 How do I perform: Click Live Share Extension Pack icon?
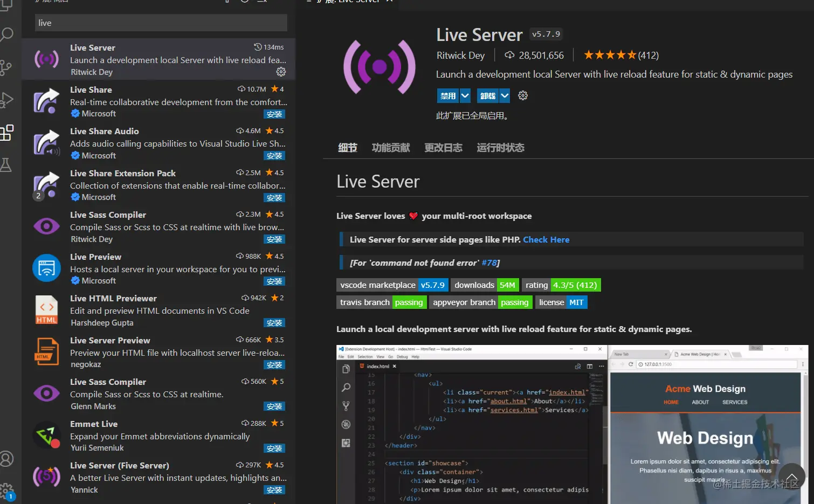click(x=47, y=184)
